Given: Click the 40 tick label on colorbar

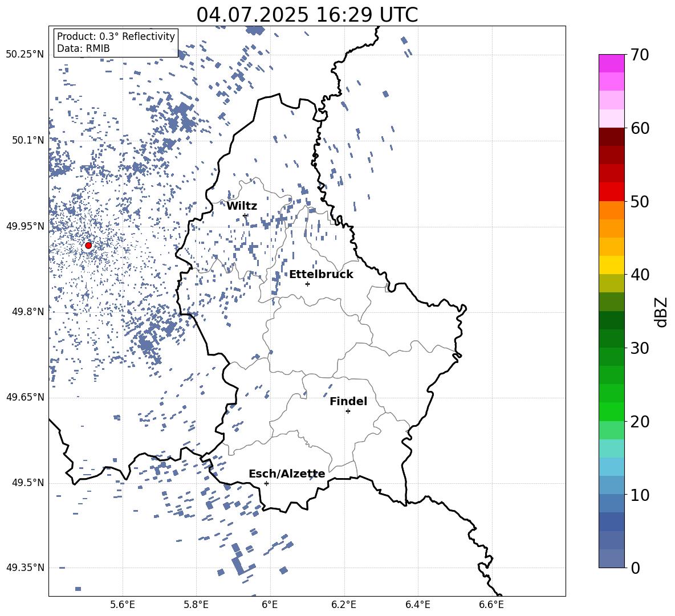Looking at the screenshot, I should [x=640, y=275].
